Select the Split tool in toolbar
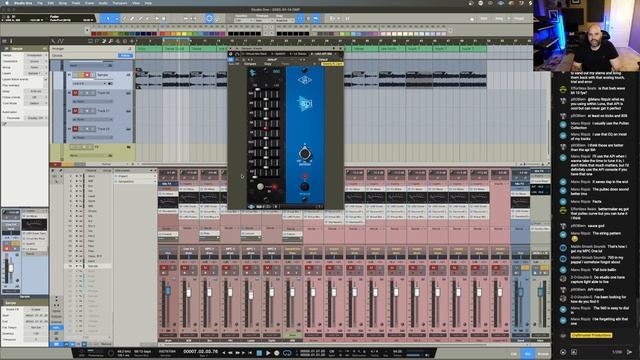The image size is (640, 360). tap(124, 18)
